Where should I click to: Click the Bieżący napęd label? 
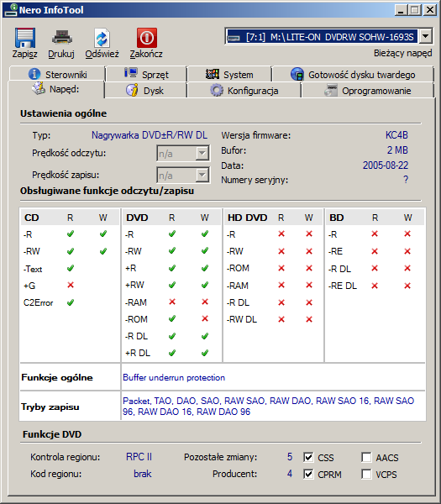coord(402,53)
